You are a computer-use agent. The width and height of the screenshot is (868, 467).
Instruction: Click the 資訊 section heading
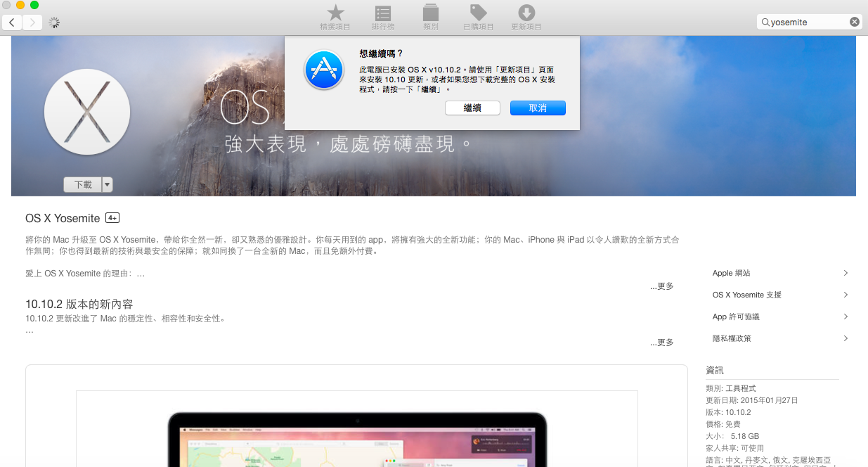(x=715, y=370)
